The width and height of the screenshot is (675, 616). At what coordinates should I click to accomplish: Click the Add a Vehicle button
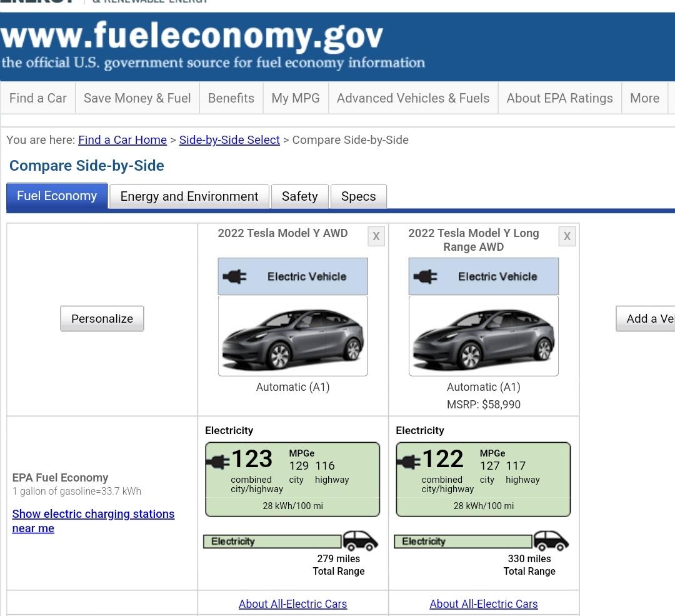[x=645, y=319]
